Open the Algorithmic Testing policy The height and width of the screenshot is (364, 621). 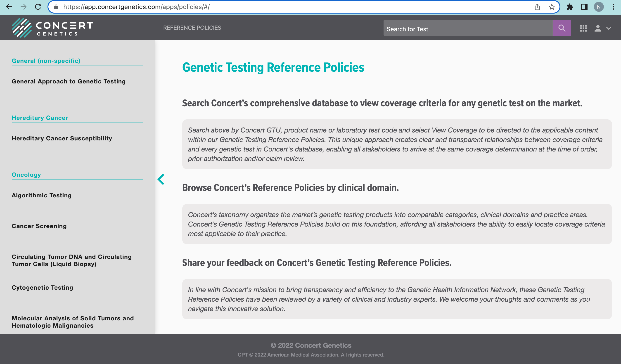click(42, 195)
